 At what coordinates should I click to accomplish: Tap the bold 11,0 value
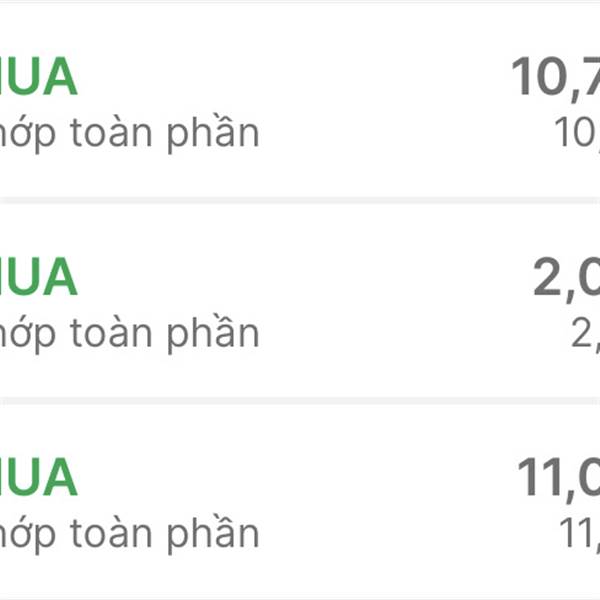(x=557, y=479)
